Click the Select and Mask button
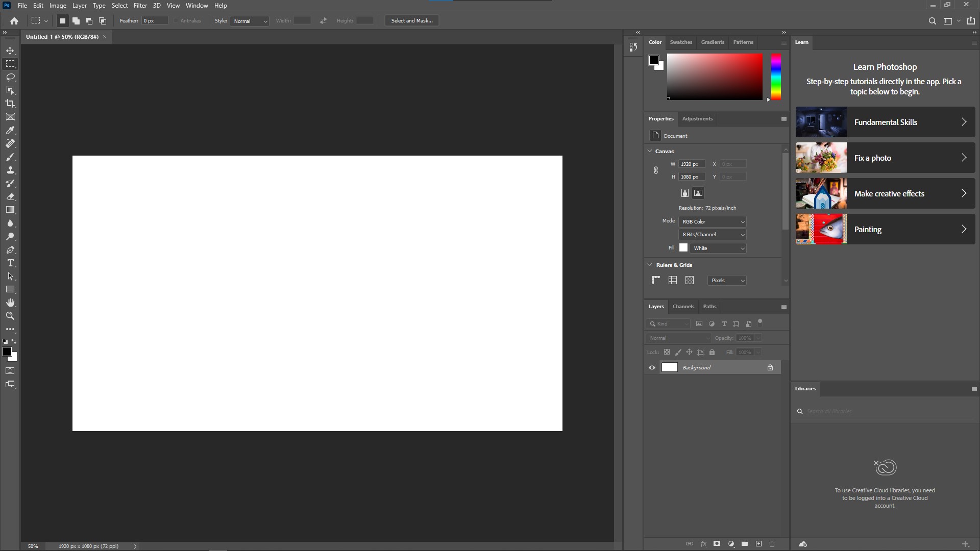Screen dimensions: 980x551 click(411, 21)
